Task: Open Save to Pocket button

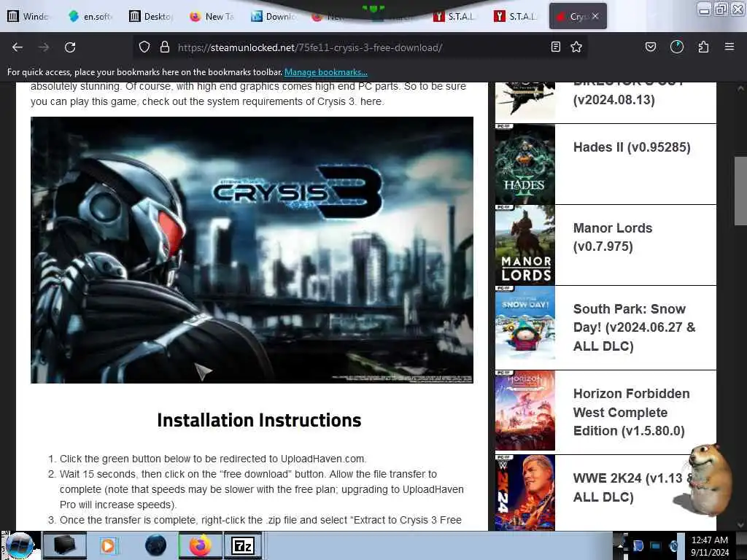Action: pyautogui.click(x=650, y=47)
